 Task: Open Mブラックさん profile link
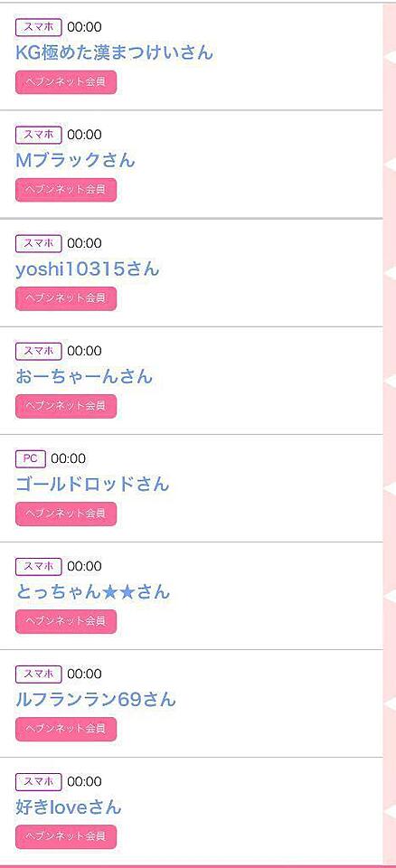tap(75, 160)
